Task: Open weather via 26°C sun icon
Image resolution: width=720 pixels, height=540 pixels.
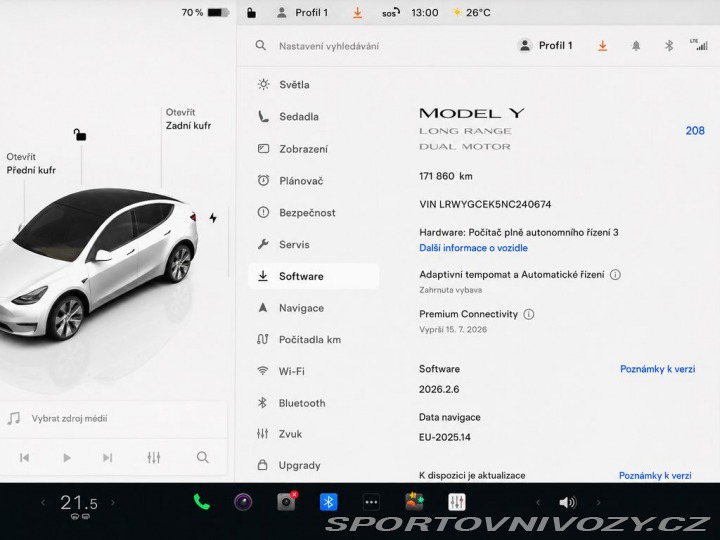Action: point(471,12)
